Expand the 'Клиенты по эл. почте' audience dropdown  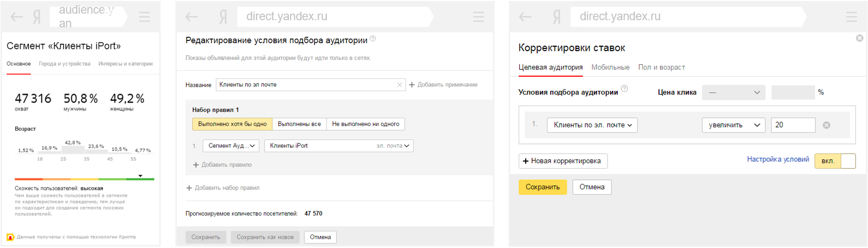tap(592, 125)
